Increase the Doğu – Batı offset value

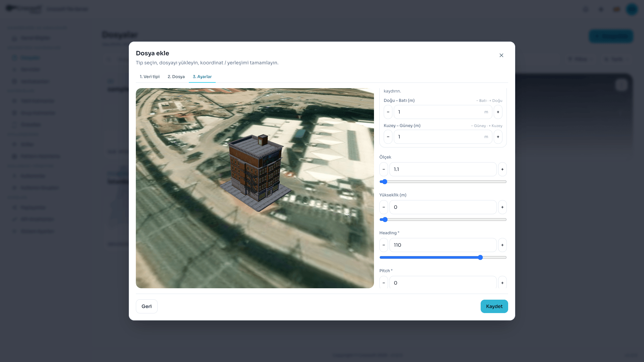click(498, 112)
